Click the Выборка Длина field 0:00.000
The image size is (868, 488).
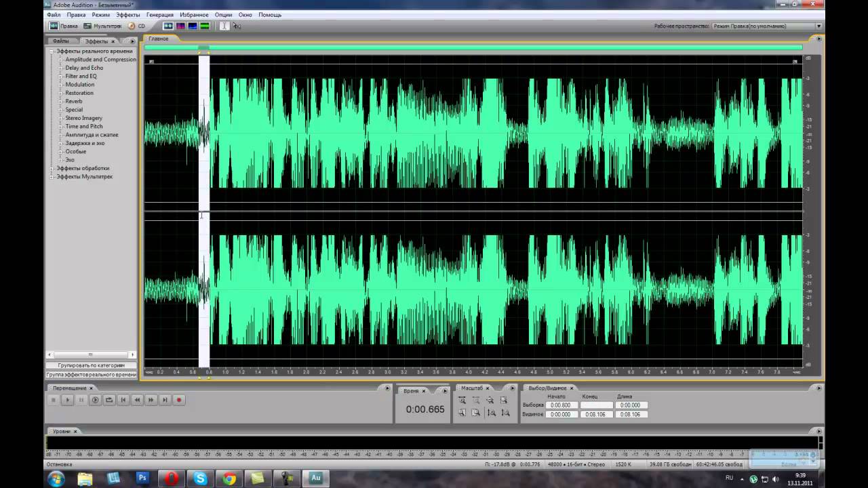pos(631,405)
